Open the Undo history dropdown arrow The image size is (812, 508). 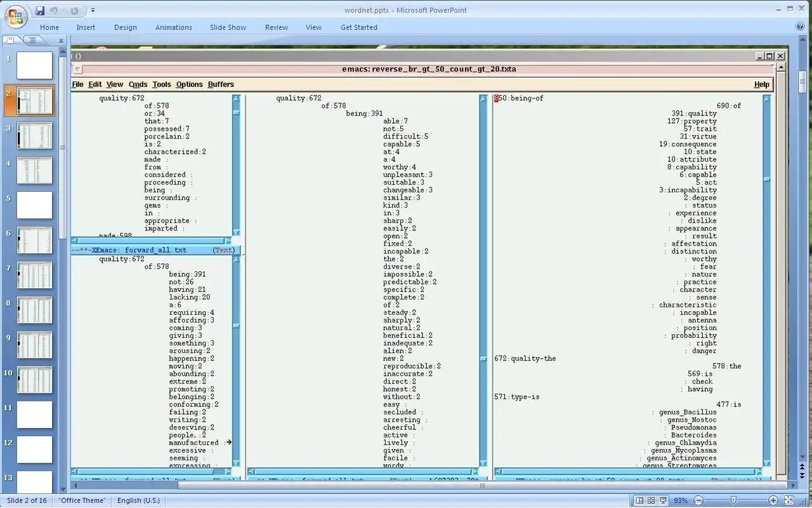click(x=63, y=10)
